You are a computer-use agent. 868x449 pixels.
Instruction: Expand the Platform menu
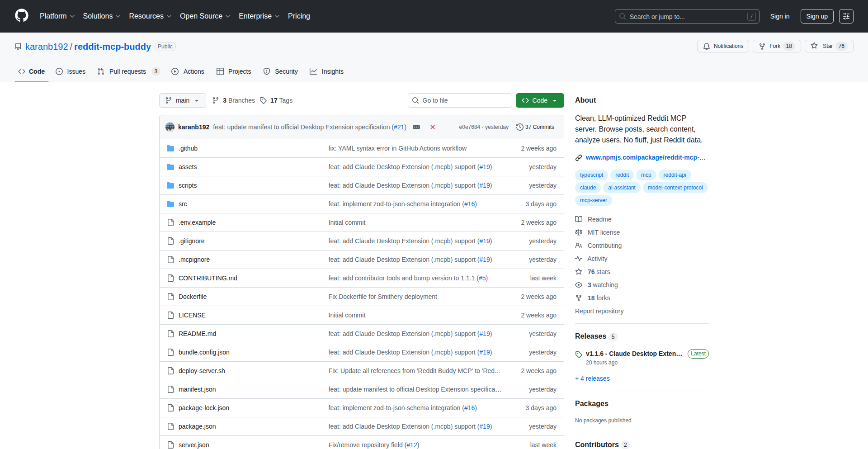[x=57, y=16]
